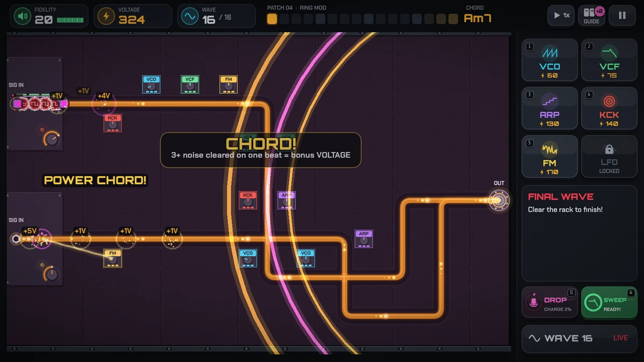Click the Chord Am7 display

(477, 15)
